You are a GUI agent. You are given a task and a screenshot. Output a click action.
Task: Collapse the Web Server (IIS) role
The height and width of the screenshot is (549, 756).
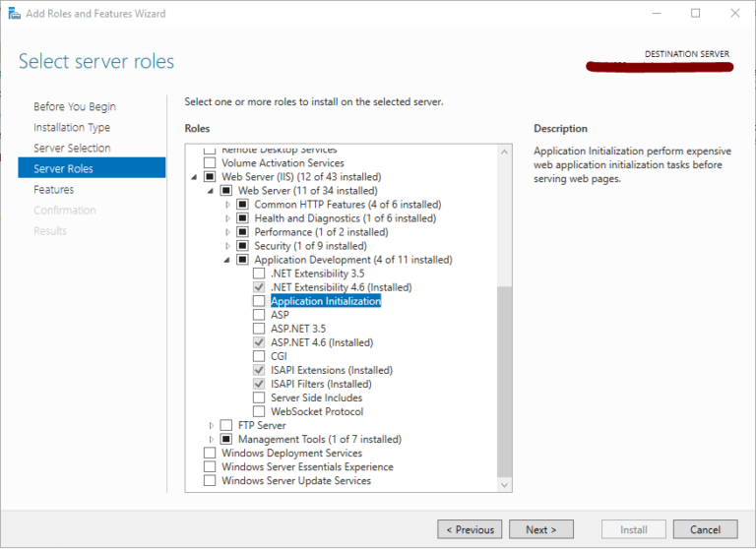(193, 177)
